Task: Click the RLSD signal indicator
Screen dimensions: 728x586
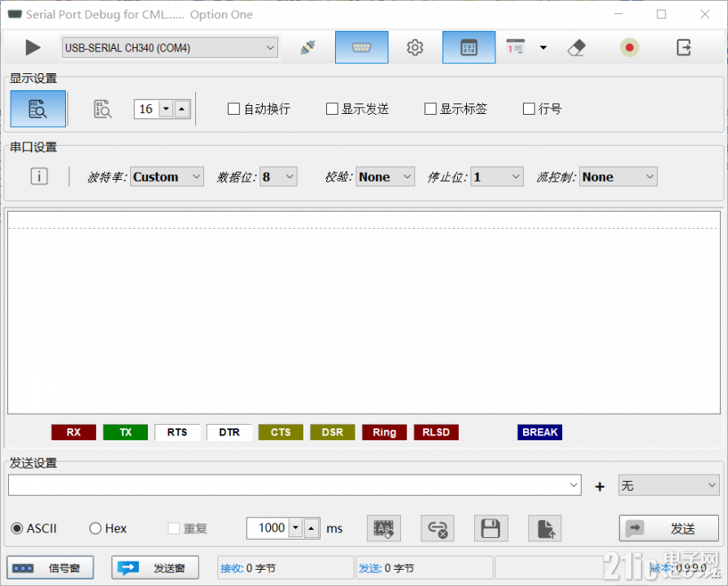Action: (436, 432)
